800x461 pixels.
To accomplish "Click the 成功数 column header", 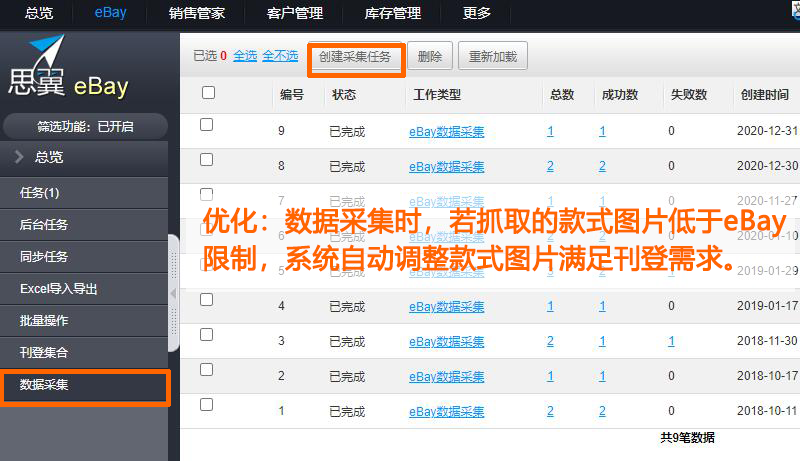I will pos(620,95).
